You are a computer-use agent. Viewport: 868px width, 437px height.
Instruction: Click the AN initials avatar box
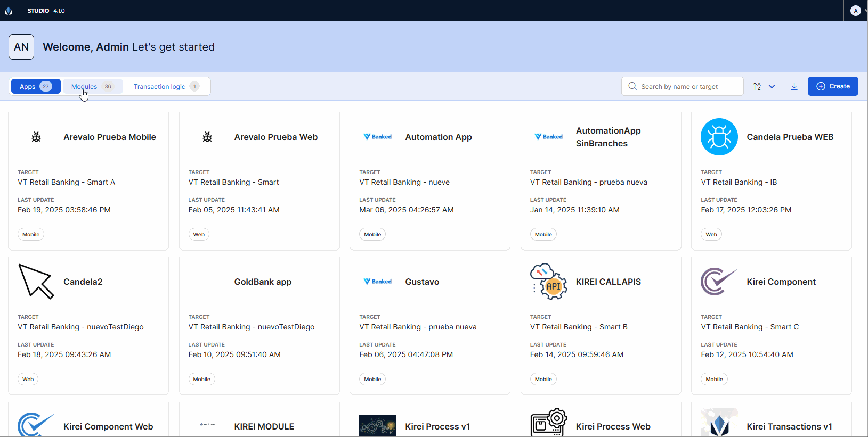click(x=21, y=47)
